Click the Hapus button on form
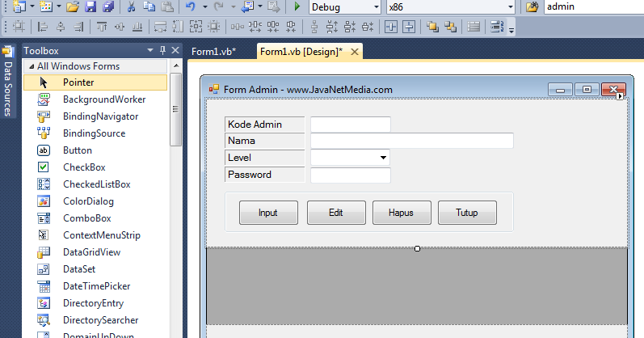The width and height of the screenshot is (644, 338). [402, 213]
